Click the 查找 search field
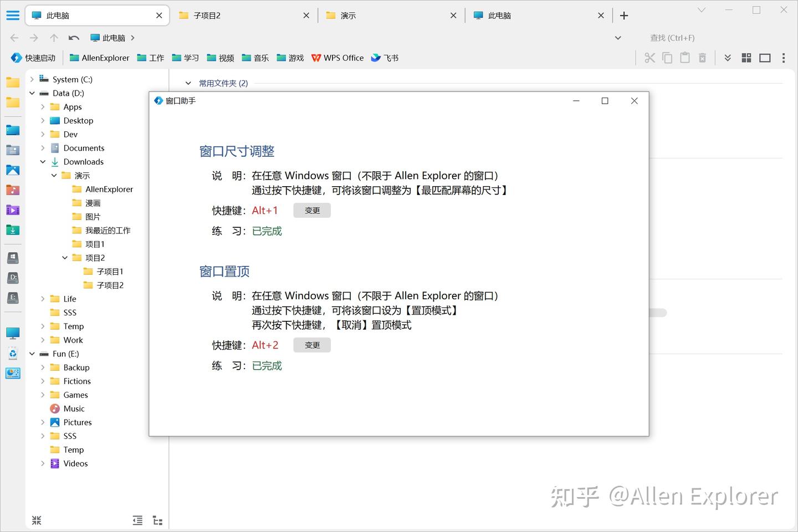Screen dimensions: 798x532 (672, 38)
